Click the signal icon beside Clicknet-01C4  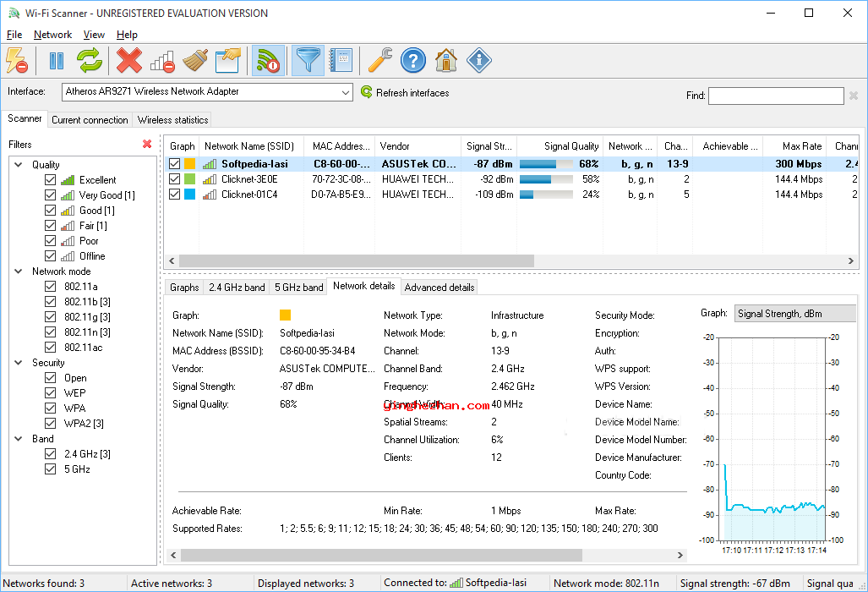[210, 195]
